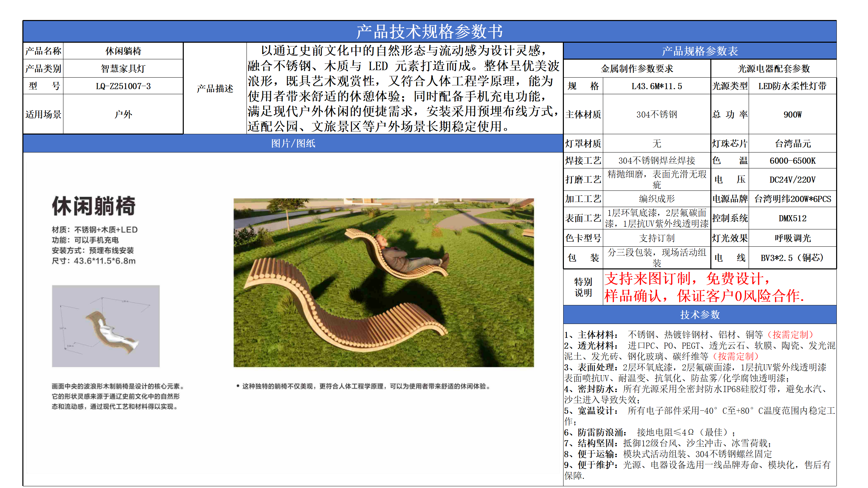Click the 休闲躺椅 product name cell

123,51
